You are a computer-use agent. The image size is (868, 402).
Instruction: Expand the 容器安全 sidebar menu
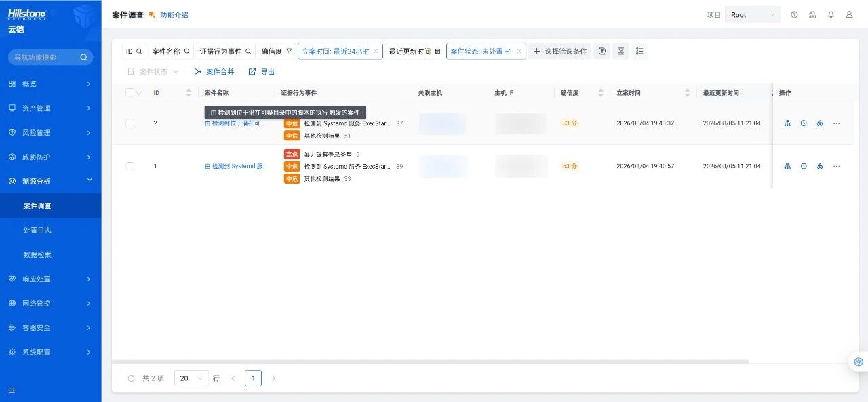50,327
